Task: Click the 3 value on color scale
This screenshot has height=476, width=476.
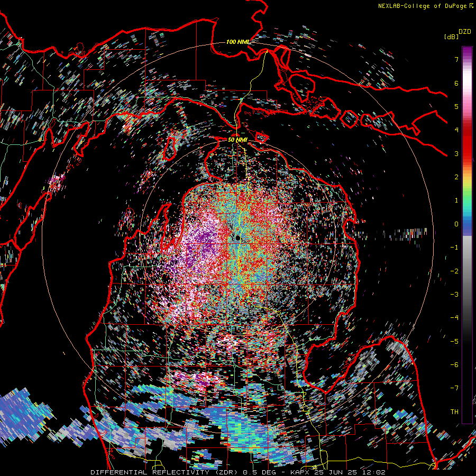Action: pos(456,153)
